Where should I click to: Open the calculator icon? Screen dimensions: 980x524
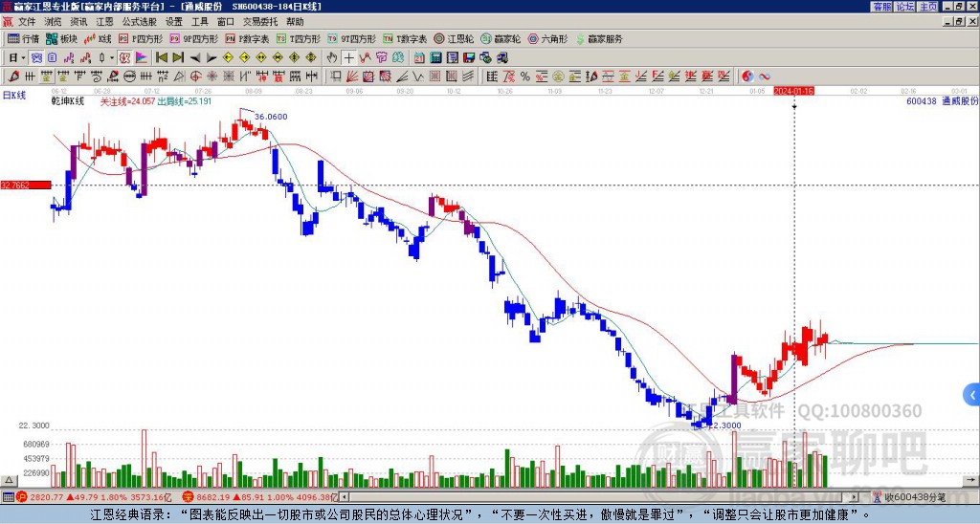click(435, 57)
